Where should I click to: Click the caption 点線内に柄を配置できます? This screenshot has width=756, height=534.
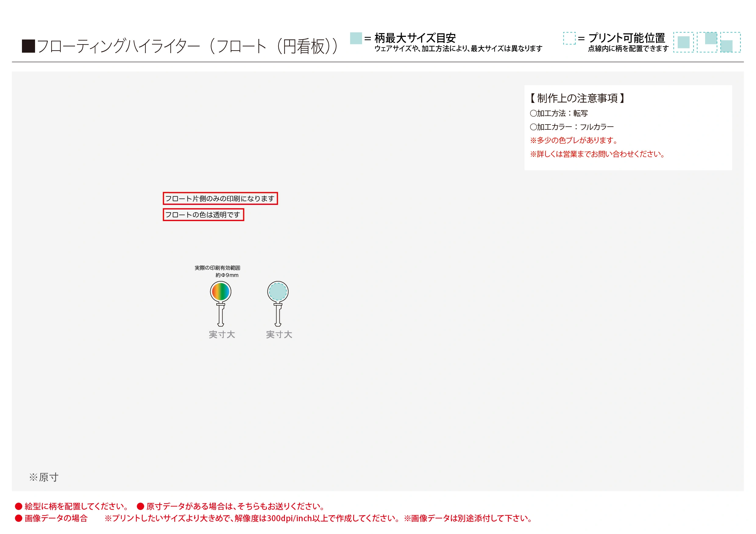628,49
